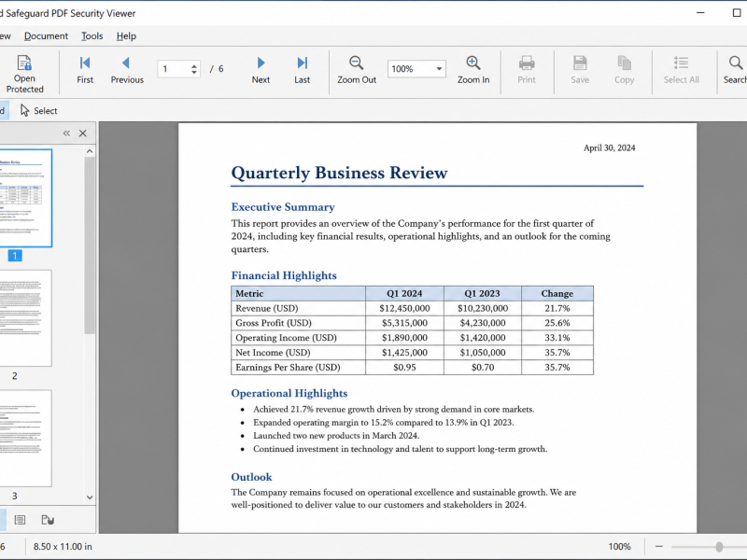Click the minus button beside zoom slider
Image resolution: width=747 pixels, height=560 pixels.
[659, 547]
